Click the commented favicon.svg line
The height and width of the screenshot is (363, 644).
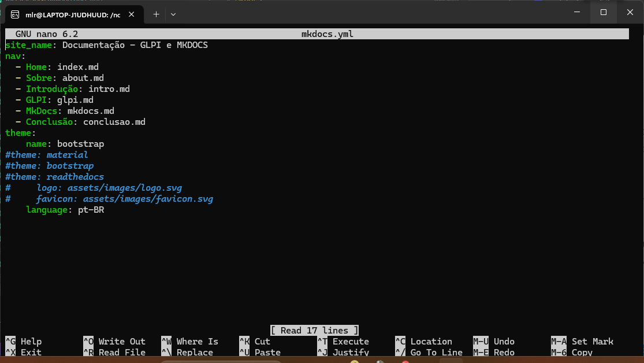[x=109, y=199]
